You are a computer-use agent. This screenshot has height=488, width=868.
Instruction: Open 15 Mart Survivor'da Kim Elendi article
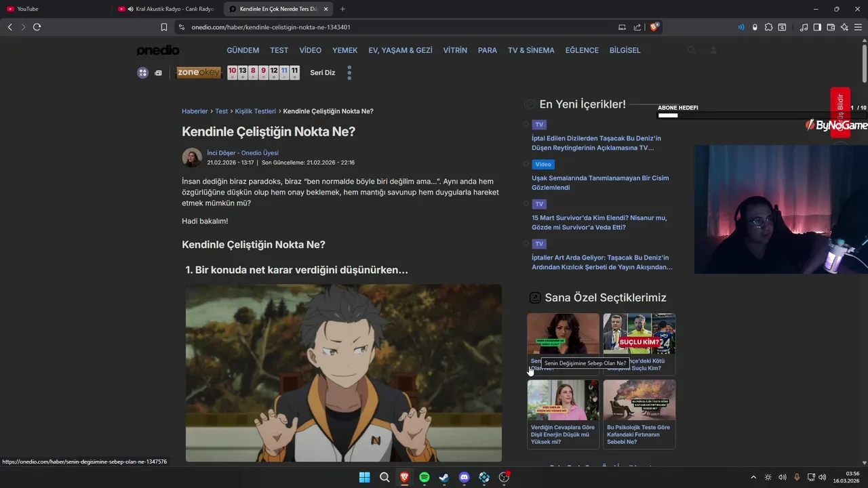(599, 222)
